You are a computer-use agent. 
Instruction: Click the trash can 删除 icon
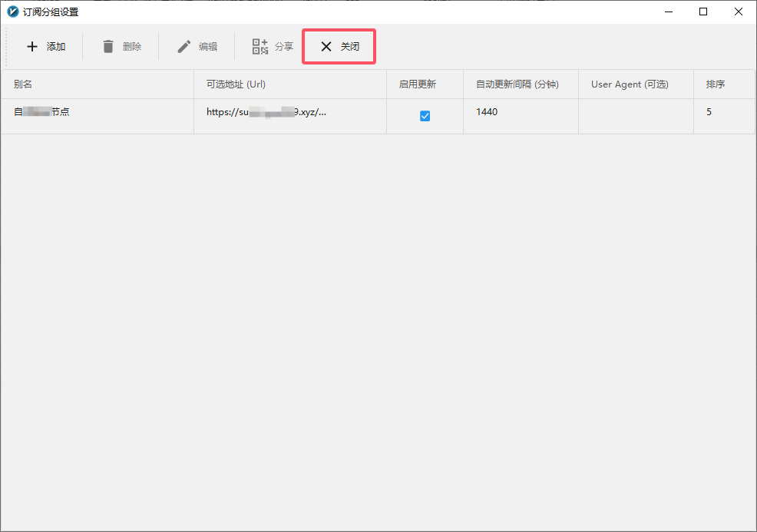coord(108,46)
